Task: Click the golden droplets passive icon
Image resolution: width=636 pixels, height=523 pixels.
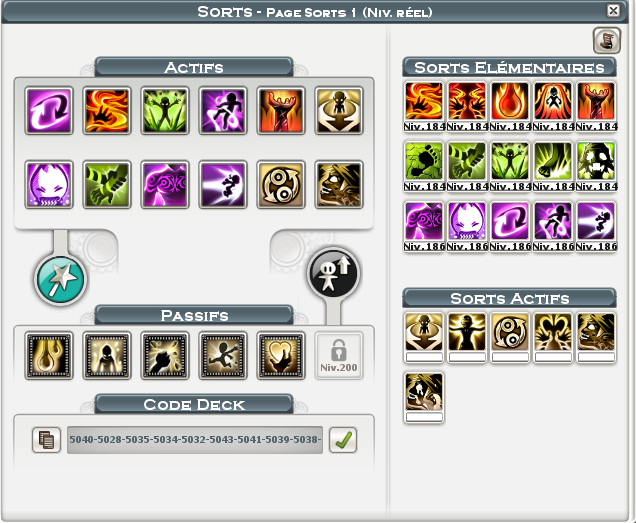Action: pos(49,356)
